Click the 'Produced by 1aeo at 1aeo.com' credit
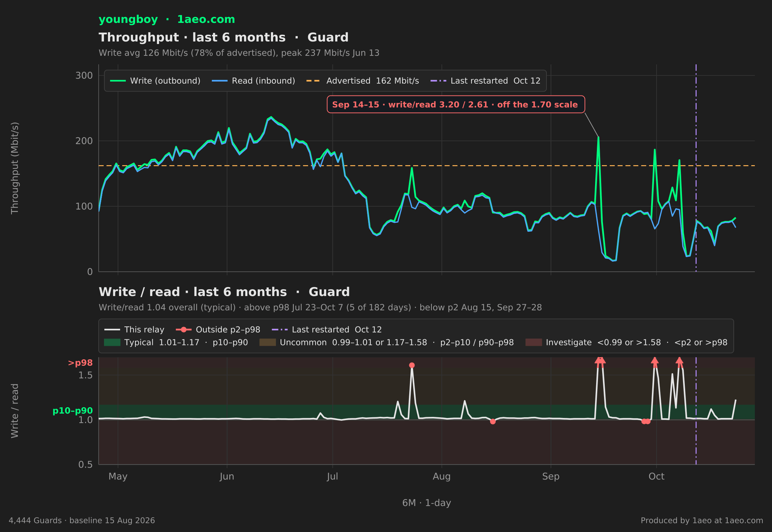The image size is (772, 532). tap(702, 521)
